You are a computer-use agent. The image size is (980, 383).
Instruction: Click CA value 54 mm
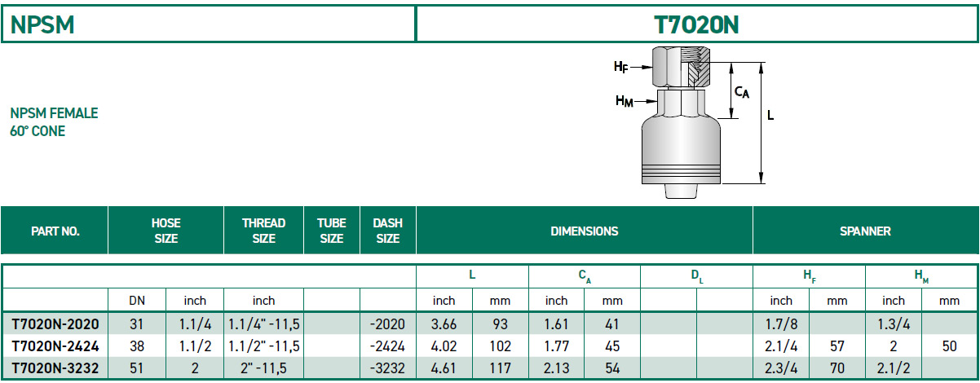pos(612,368)
